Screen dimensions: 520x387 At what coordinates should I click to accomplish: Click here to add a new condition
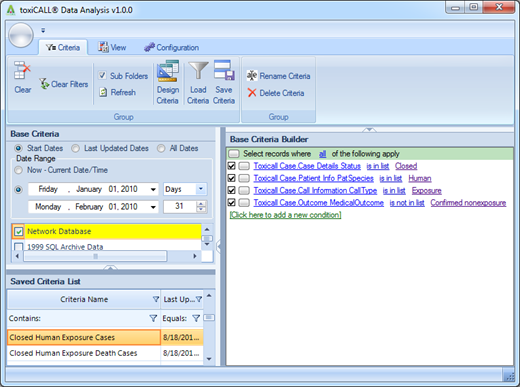285,215
